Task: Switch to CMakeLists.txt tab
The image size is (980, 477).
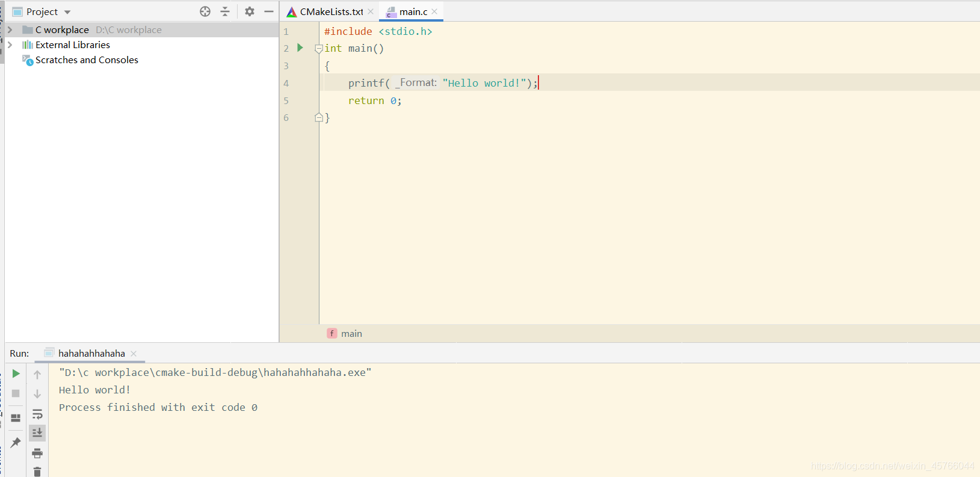Action: click(x=331, y=11)
